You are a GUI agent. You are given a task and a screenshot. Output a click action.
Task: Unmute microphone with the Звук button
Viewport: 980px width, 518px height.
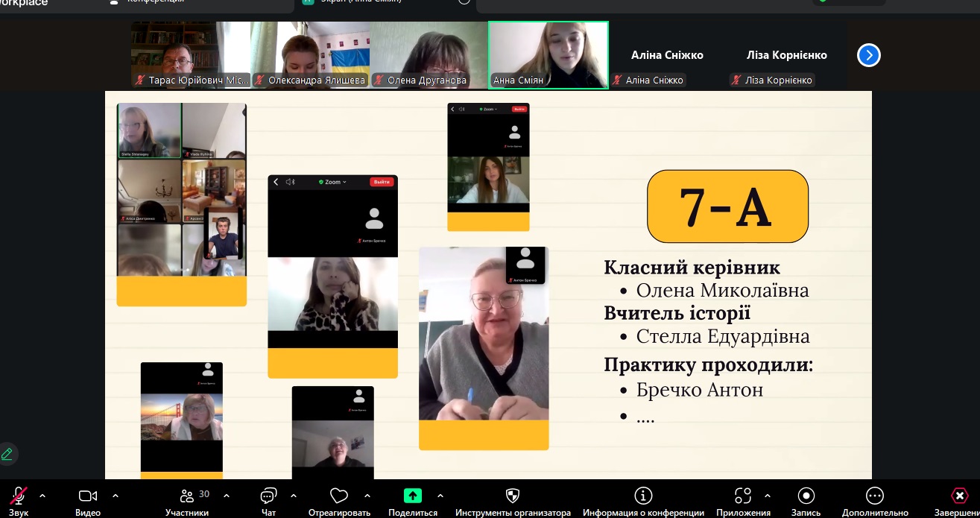[x=19, y=497]
